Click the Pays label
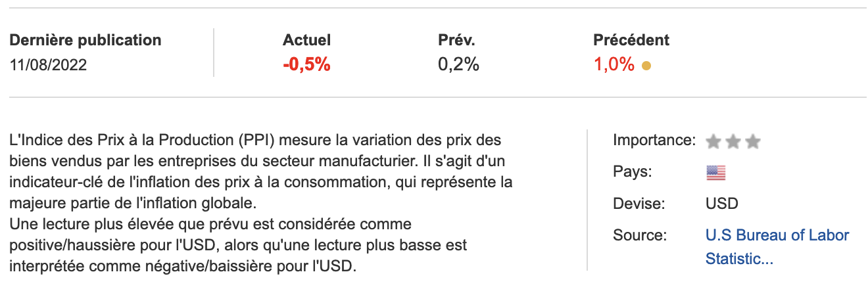 pos(632,171)
